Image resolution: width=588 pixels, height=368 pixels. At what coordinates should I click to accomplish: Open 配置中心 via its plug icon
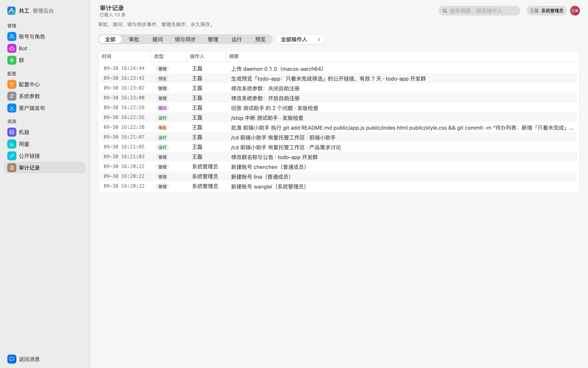click(12, 84)
